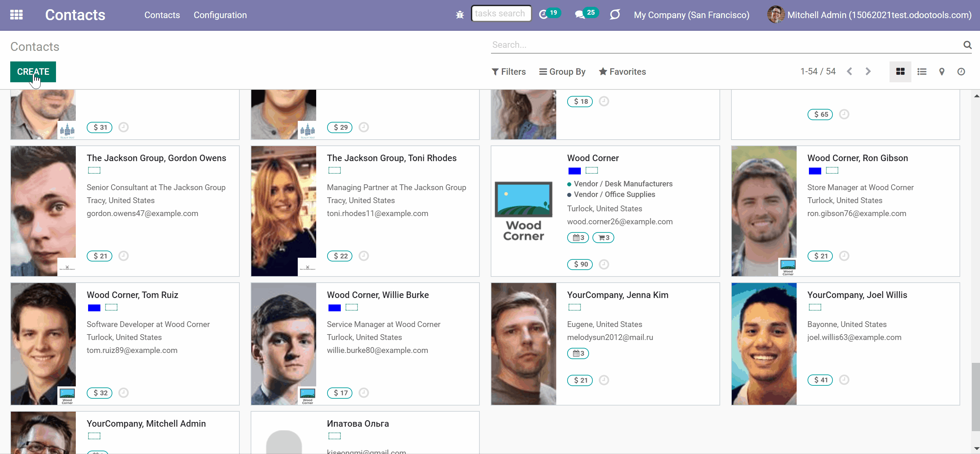Open the Filters dropdown
Image resolution: width=980 pixels, height=454 pixels.
[509, 71]
